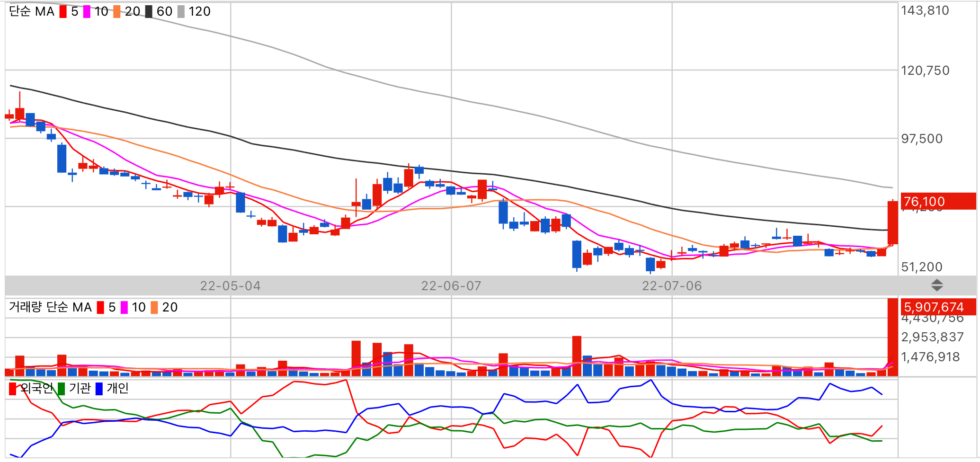980x462 pixels.
Task: Click the 22-06-07 date label
Action: pyautogui.click(x=451, y=286)
